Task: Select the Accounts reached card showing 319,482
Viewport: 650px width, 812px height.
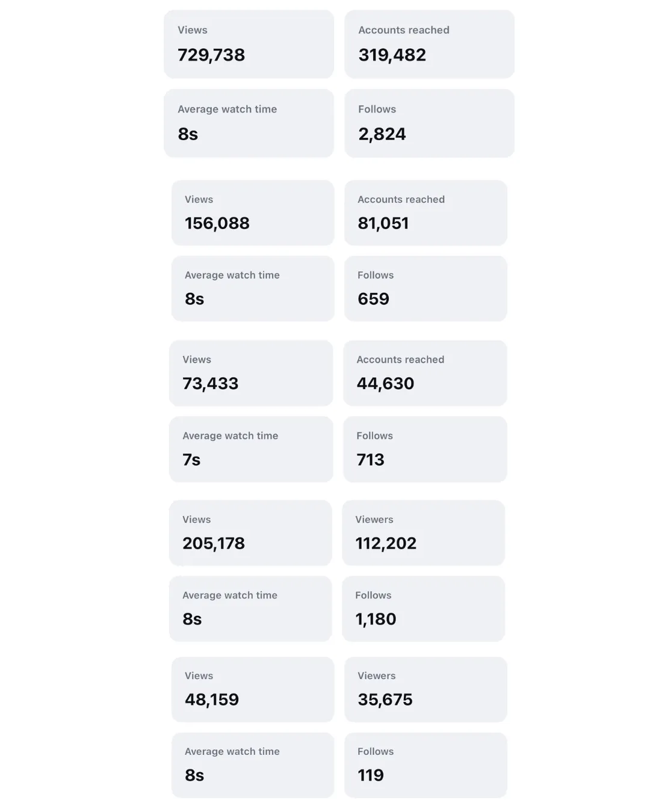Action: tap(429, 44)
